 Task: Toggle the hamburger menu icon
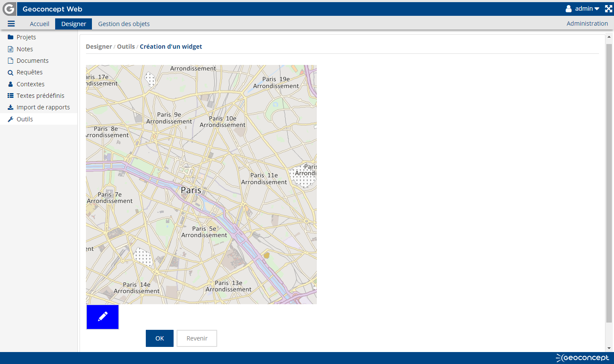tap(11, 24)
